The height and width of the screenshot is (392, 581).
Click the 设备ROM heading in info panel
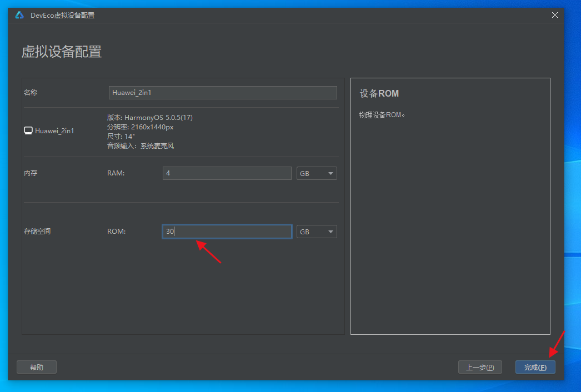(x=379, y=94)
